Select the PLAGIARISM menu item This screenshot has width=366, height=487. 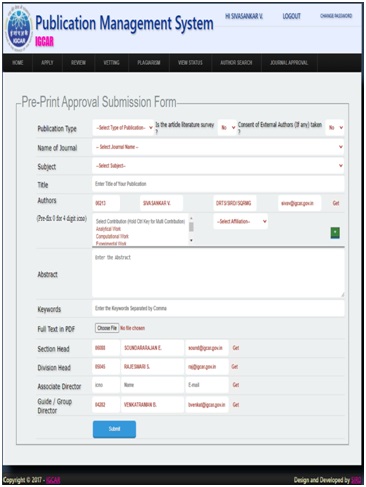click(149, 62)
